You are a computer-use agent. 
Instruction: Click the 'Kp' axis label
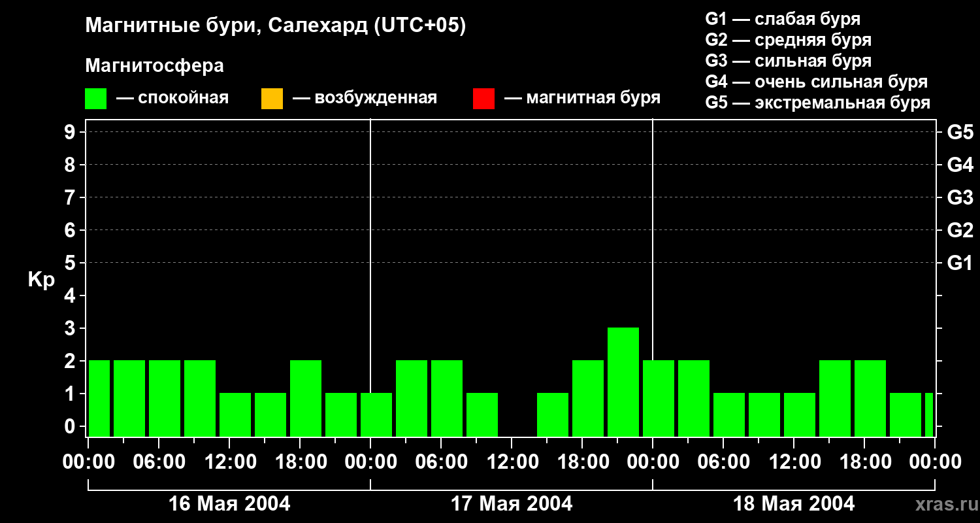(x=41, y=280)
